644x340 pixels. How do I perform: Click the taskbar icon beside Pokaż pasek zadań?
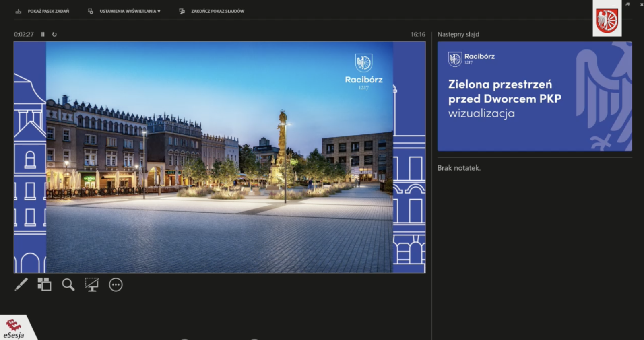(x=19, y=11)
